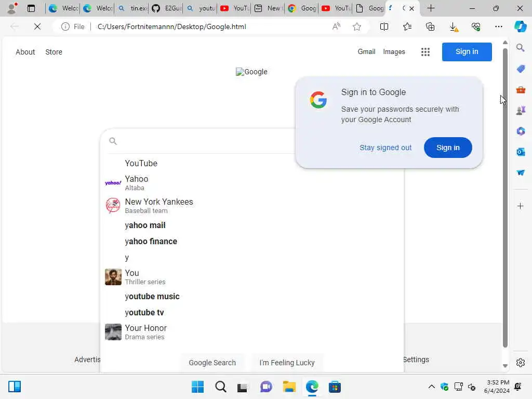
Task: Open the tab actions menu icon
Action: [x=31, y=8]
